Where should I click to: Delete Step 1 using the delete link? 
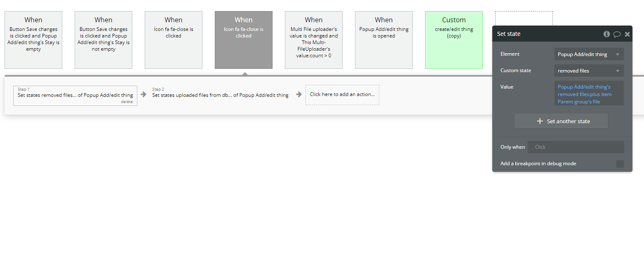click(127, 102)
